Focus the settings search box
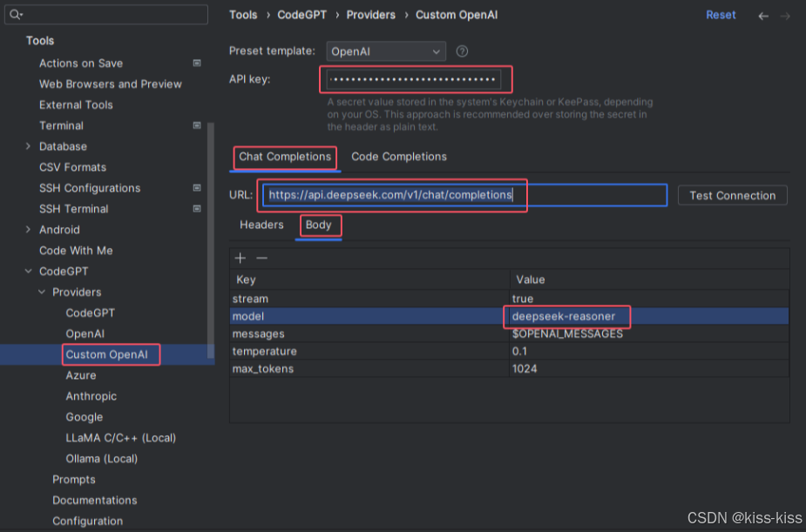 click(106, 15)
